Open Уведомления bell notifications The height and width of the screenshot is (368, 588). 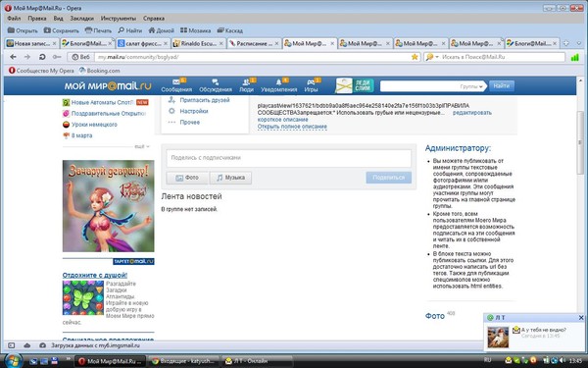pyautogui.click(x=278, y=81)
